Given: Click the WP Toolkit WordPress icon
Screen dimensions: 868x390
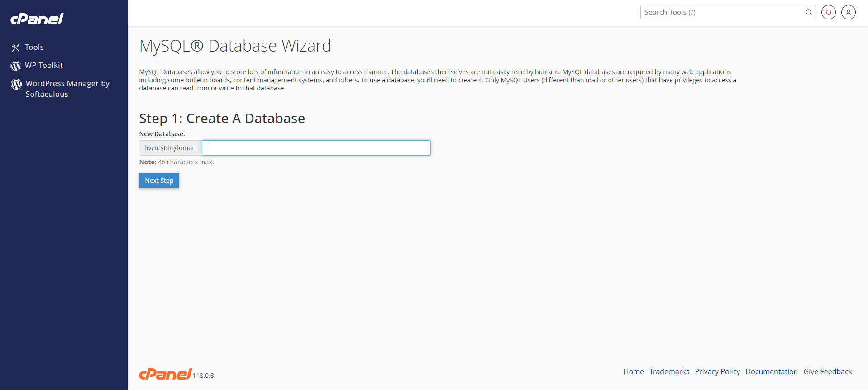Looking at the screenshot, I should click(16, 66).
